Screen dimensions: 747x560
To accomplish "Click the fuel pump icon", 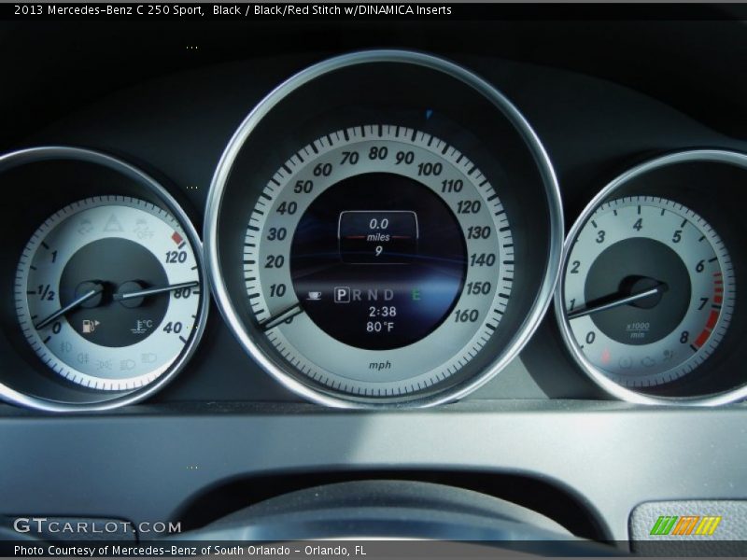I will click(x=91, y=327).
